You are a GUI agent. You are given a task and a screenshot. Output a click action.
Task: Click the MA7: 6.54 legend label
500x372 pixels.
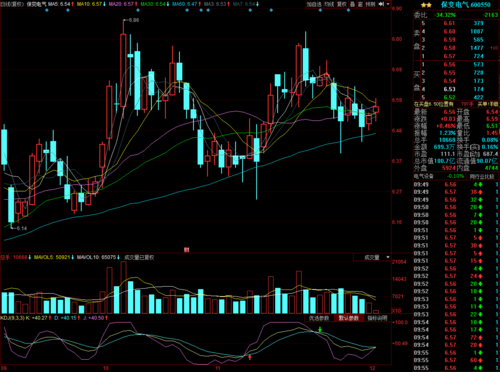point(244,4)
